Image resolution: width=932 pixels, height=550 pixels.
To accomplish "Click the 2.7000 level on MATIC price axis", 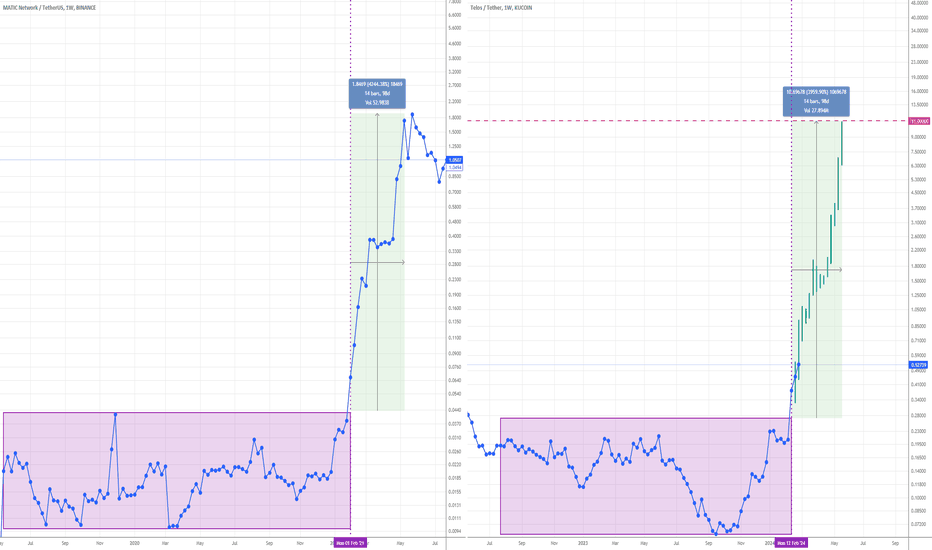I will tap(454, 86).
